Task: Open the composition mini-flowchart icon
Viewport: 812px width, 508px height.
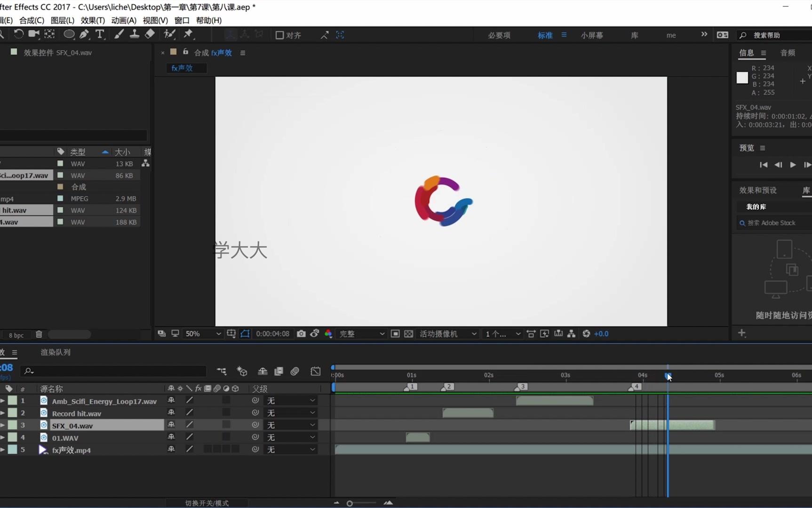Action: click(222, 371)
